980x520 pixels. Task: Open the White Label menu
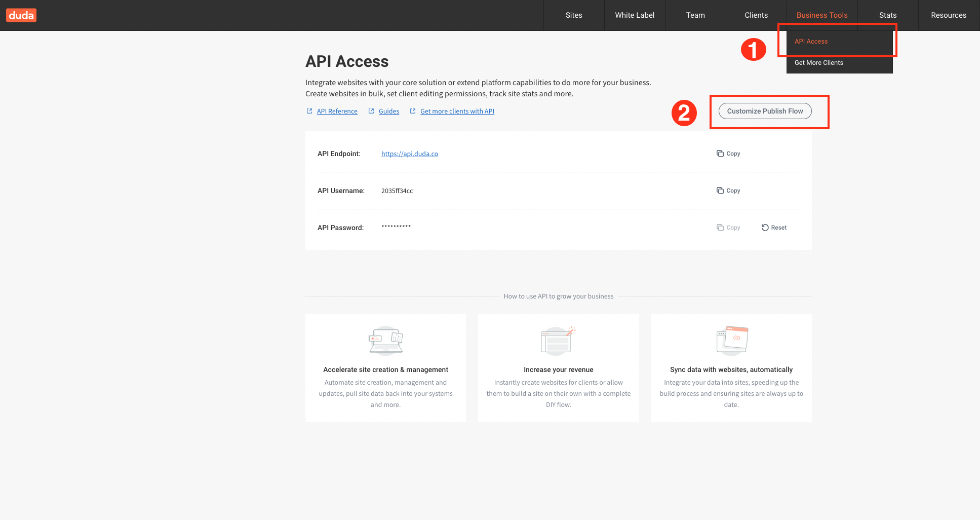(635, 15)
